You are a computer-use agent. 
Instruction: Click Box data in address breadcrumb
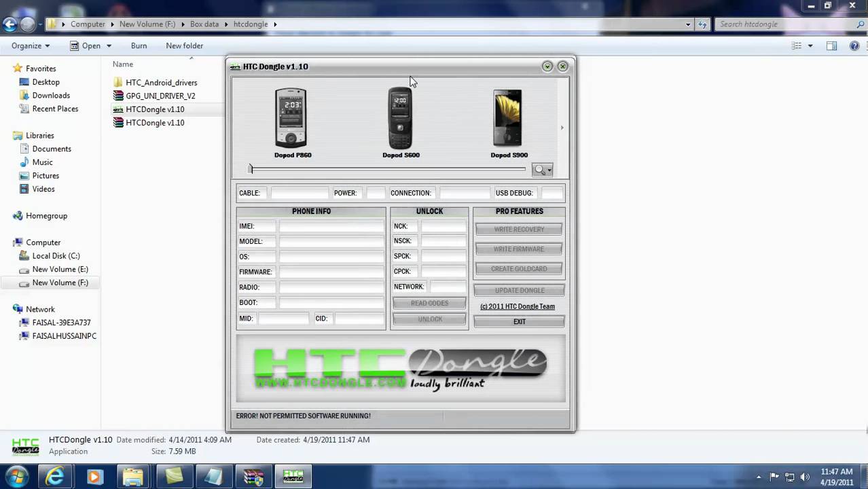pos(204,24)
